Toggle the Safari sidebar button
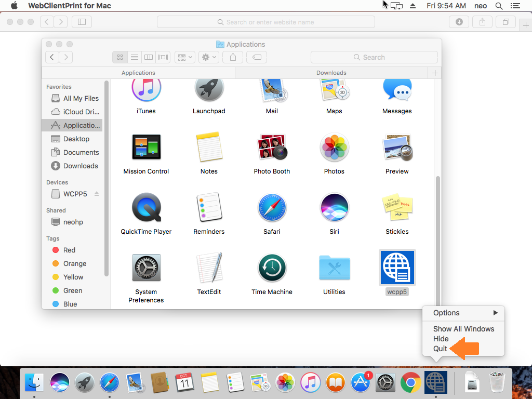532x399 pixels. 82,22
